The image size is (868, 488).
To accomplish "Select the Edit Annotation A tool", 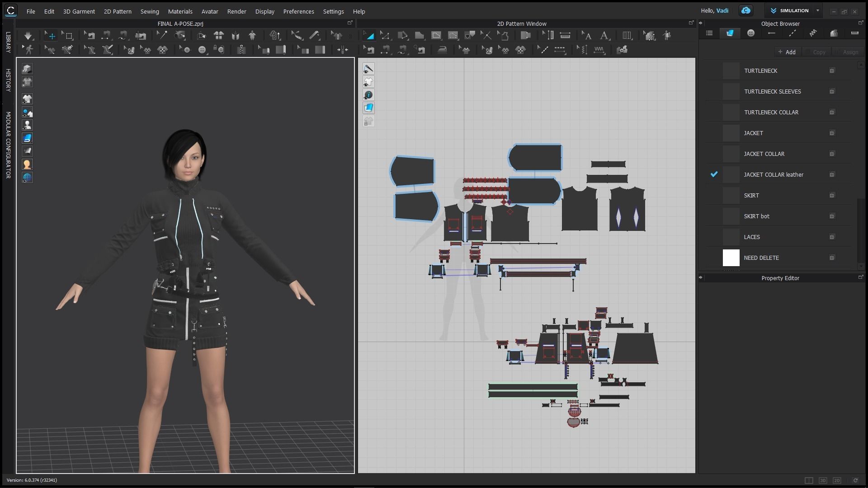I will [586, 35].
